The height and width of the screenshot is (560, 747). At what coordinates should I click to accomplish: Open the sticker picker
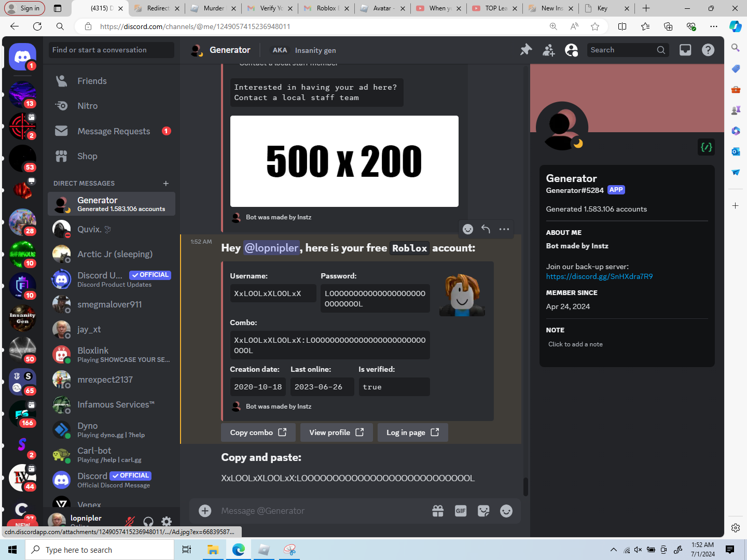coord(483,511)
